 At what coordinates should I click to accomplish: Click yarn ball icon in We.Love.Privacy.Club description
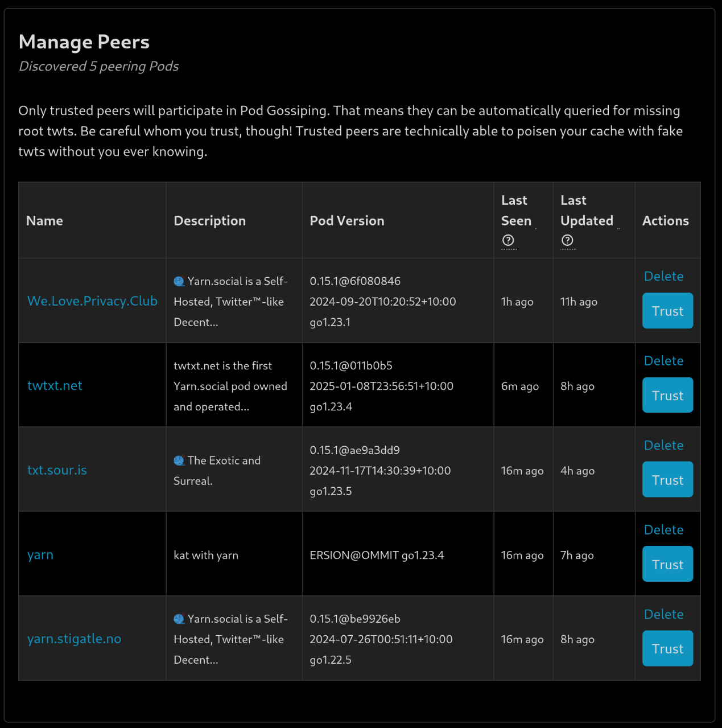179,281
